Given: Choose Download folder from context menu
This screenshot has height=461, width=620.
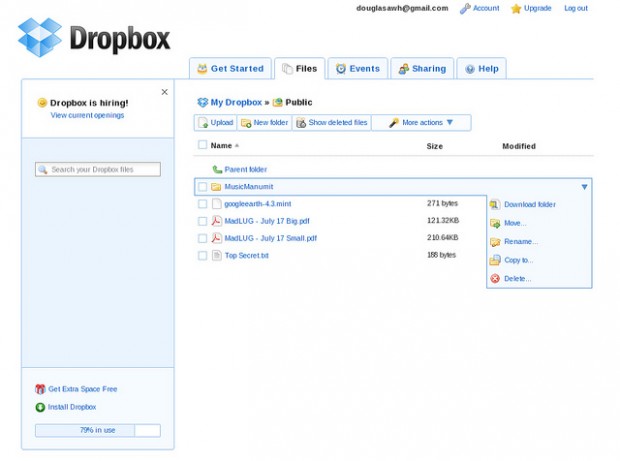Looking at the screenshot, I should 530,204.
